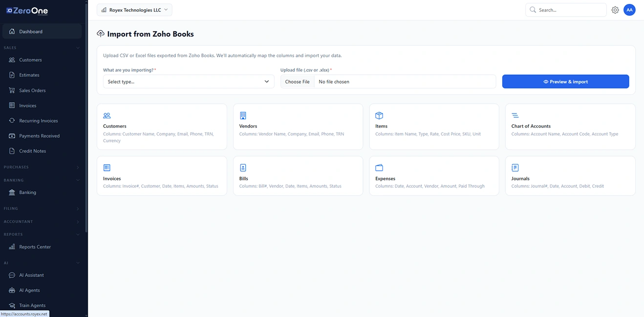This screenshot has width=644, height=317.
Task: Click the sidebar scrollbar
Action: [x=86, y=117]
